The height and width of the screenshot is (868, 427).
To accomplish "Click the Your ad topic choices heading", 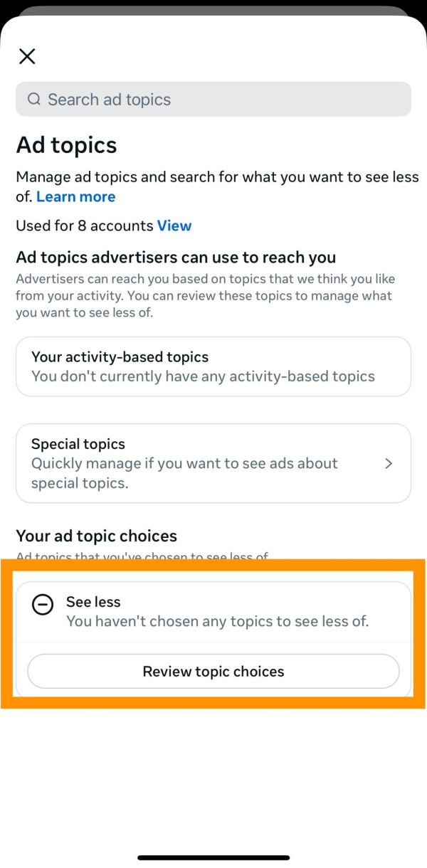I will 97,536.
